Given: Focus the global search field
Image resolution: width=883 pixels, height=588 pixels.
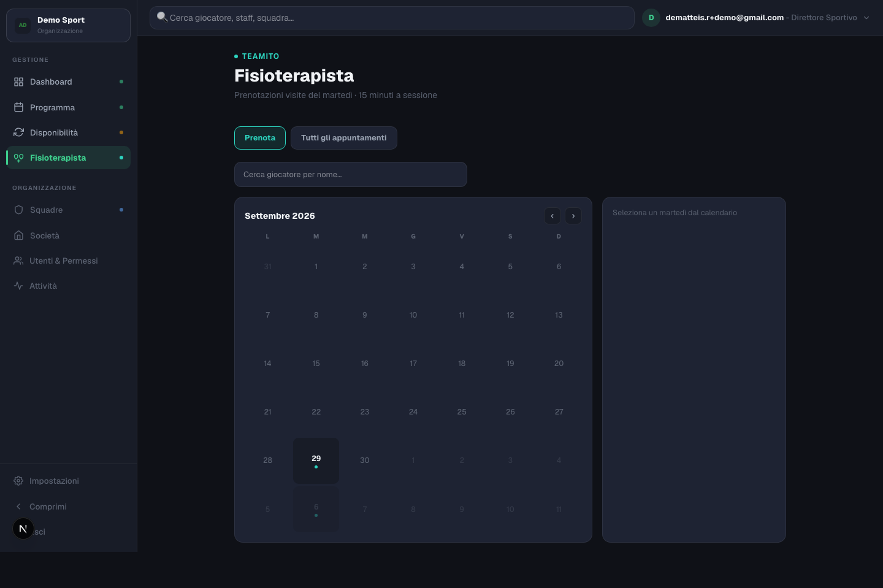Looking at the screenshot, I should (392, 18).
